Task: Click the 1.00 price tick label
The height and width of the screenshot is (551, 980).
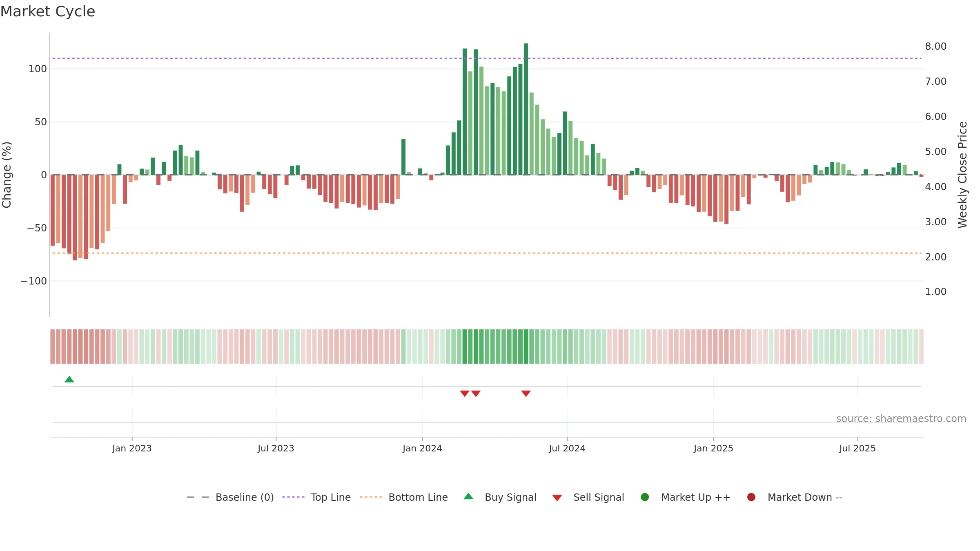Action: click(x=936, y=291)
